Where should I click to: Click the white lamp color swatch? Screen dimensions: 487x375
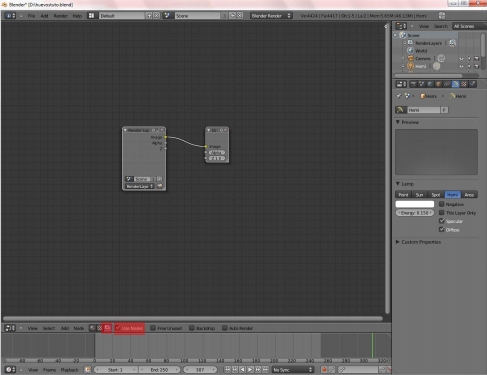(415, 204)
